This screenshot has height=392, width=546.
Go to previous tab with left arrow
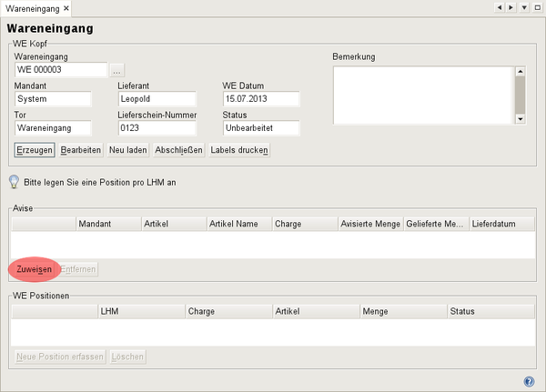500,7
